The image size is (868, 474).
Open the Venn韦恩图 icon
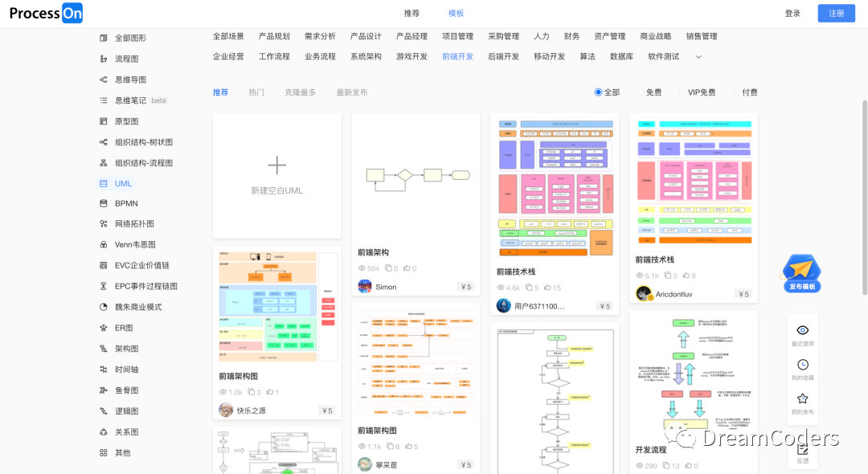tap(104, 244)
